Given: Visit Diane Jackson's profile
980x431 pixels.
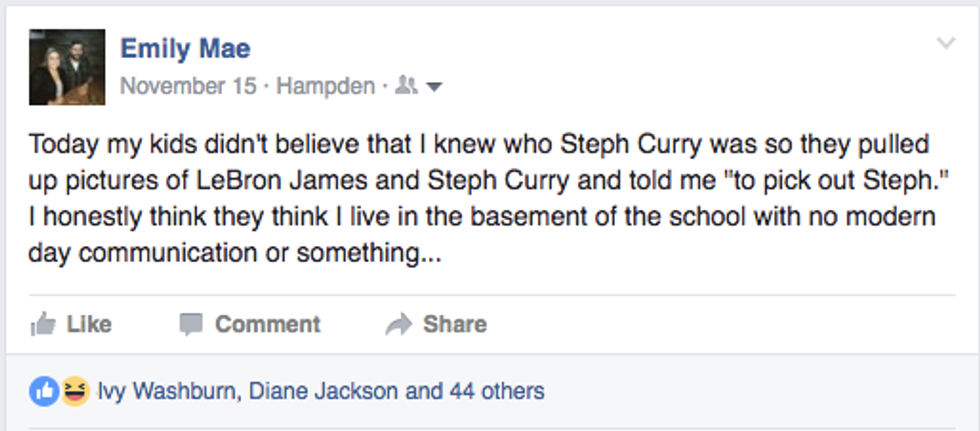Looking at the screenshot, I should click(321, 391).
